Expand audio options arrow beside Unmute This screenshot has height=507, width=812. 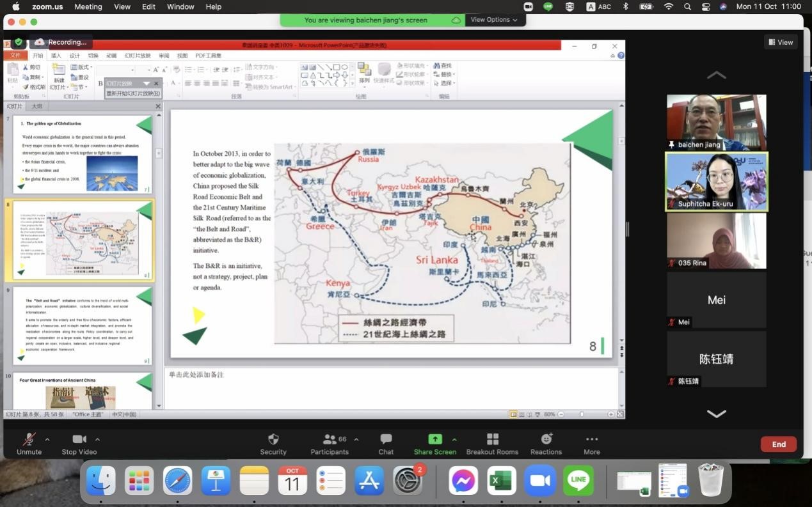coord(47,439)
